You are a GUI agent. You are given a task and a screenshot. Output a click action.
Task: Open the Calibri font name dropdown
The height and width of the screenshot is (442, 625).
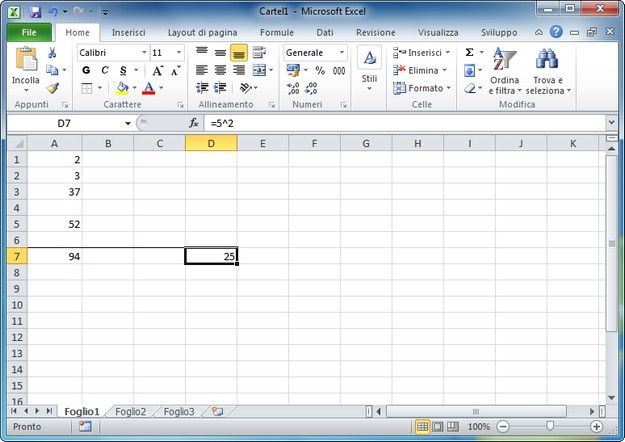click(144, 53)
